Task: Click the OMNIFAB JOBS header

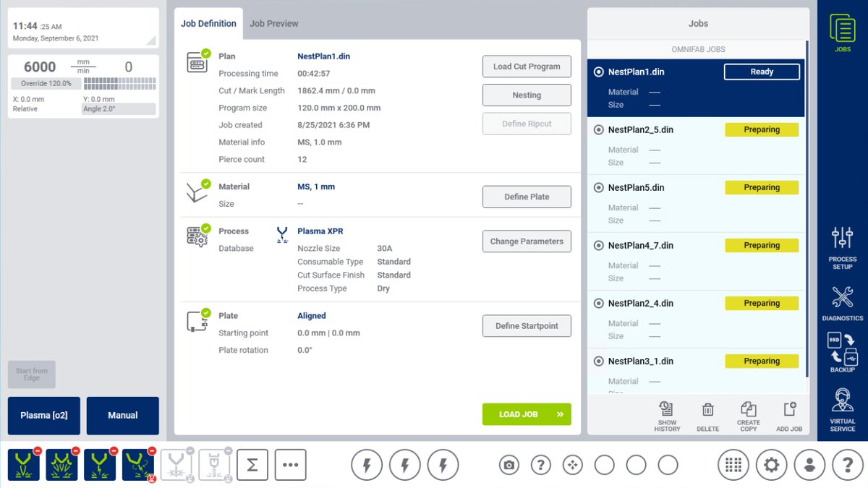Action: [x=698, y=49]
